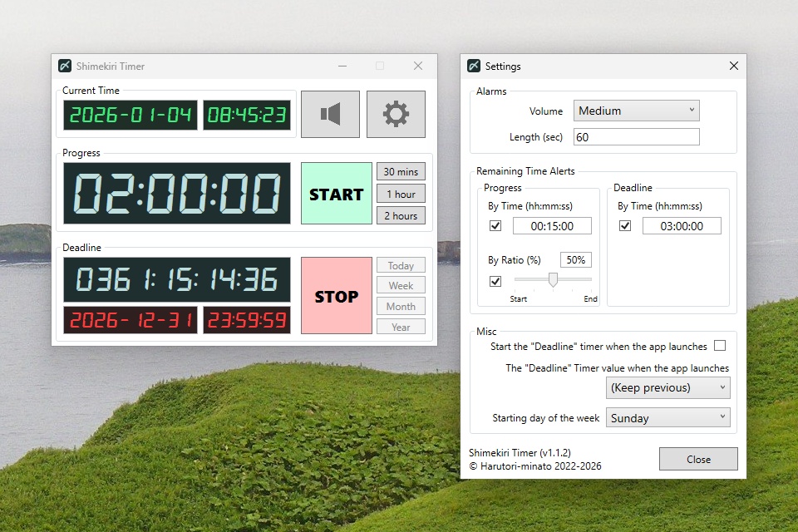The width and height of the screenshot is (798, 532).
Task: Start the Progress timer with START button
Action: tap(337, 194)
